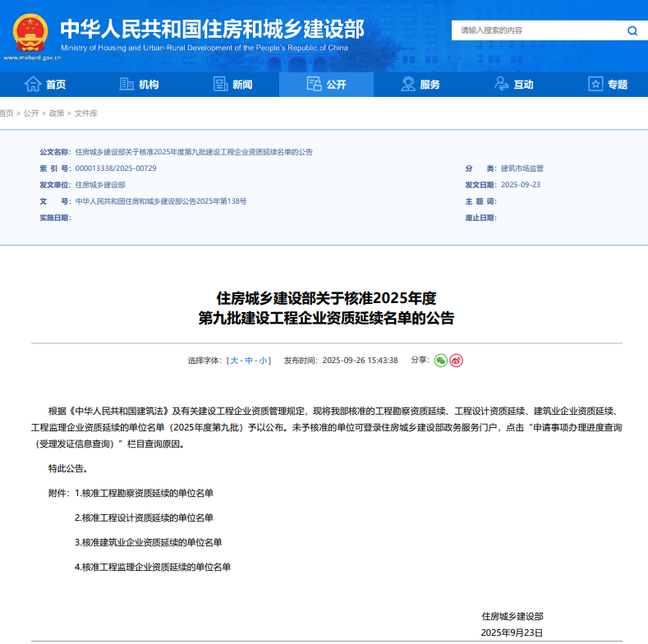Focus the search input box
This screenshot has height=644, width=648.
coord(534,30)
